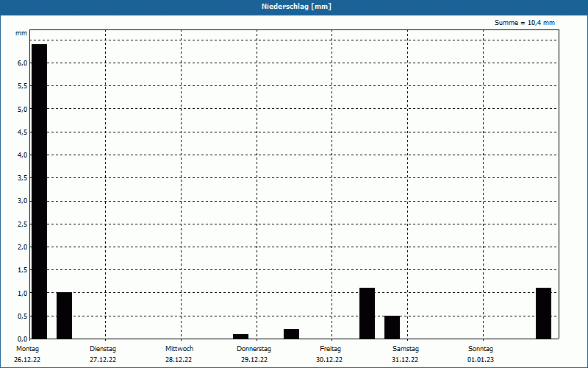Click the 'Mittwoch' axis label
588x368 pixels.
(x=179, y=349)
